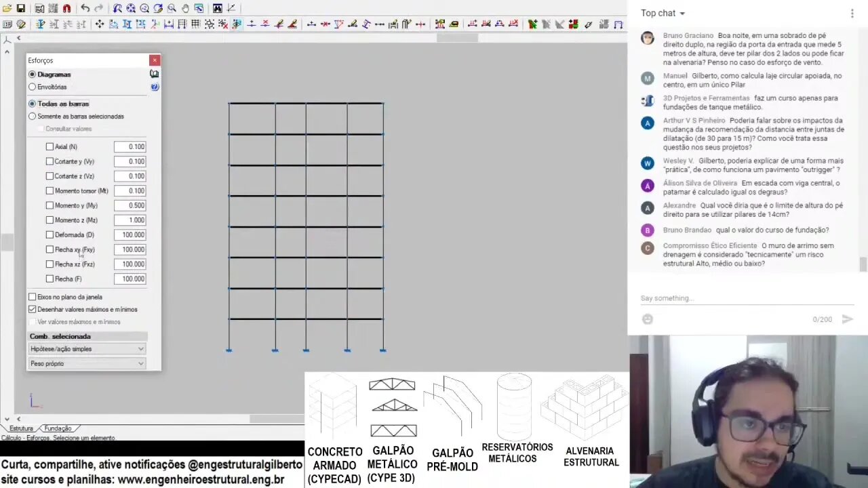Image resolution: width=868 pixels, height=488 pixels.
Task: Switch to the Estrutura tab
Action: (x=21, y=428)
